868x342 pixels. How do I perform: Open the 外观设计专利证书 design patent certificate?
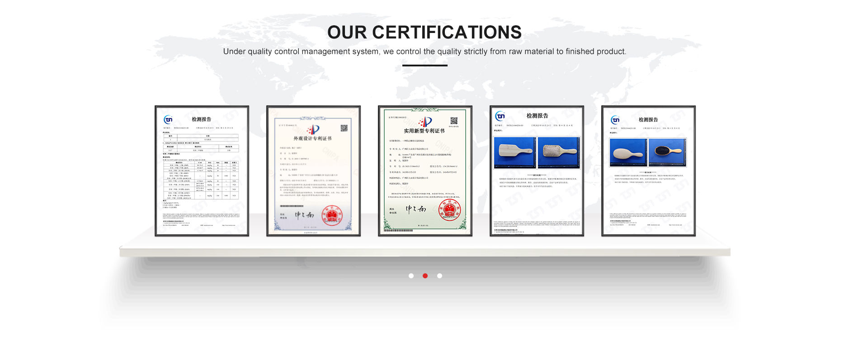coord(313,171)
